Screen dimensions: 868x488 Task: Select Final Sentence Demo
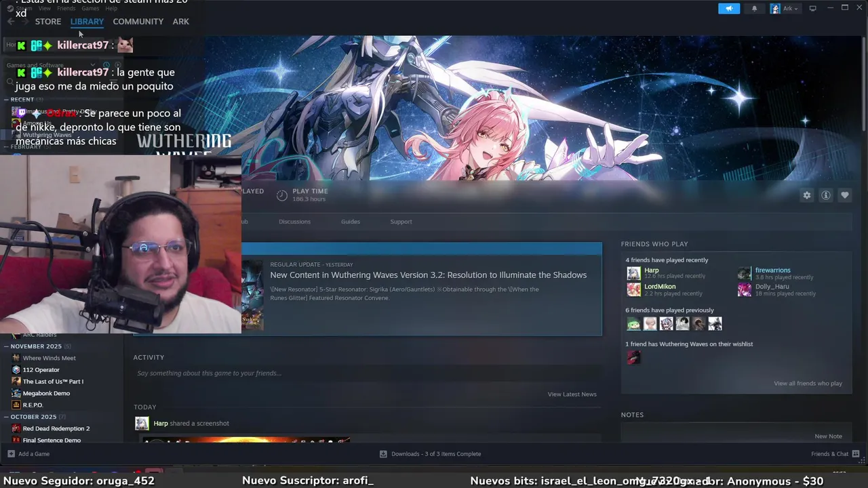coord(52,441)
